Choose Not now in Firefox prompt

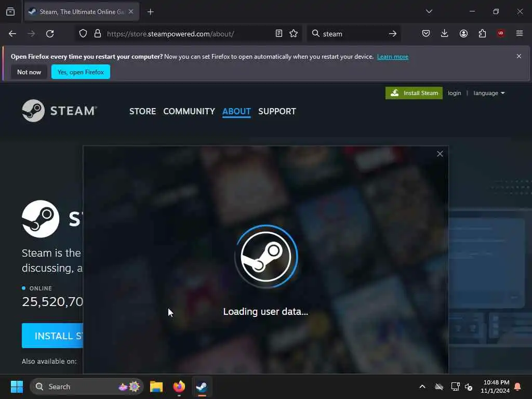[29, 72]
